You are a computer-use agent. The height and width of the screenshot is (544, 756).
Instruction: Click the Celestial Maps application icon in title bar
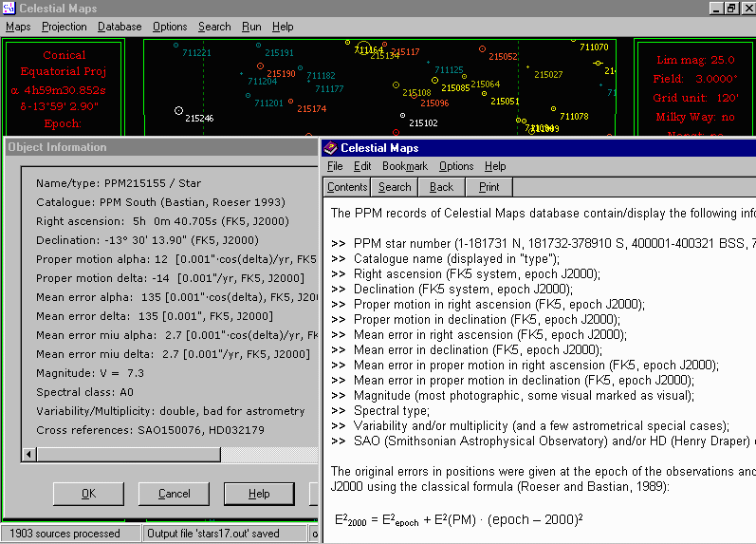tap(9, 9)
